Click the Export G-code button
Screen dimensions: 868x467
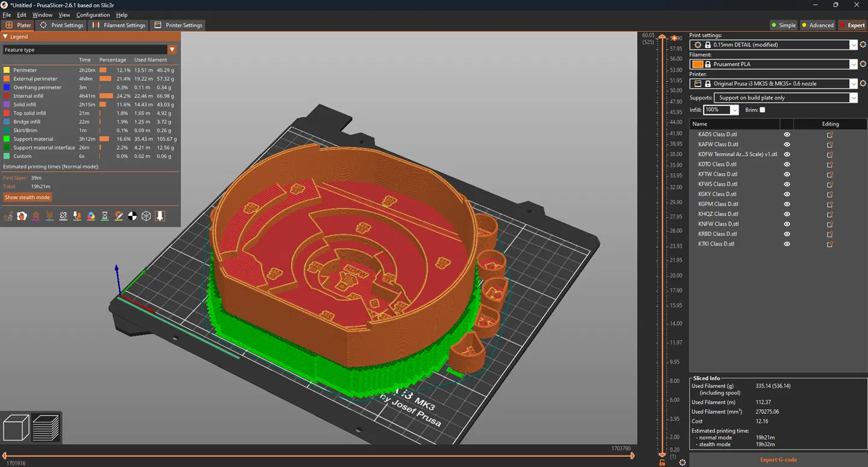click(778, 460)
